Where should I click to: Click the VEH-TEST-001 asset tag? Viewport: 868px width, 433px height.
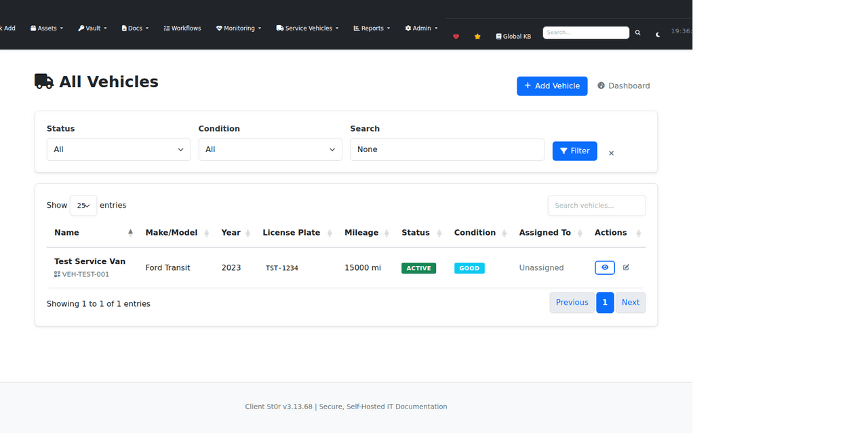[85, 274]
